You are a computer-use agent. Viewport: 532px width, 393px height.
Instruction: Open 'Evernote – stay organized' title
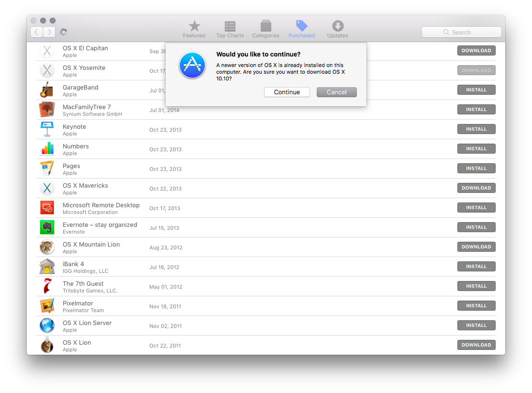[x=100, y=225]
